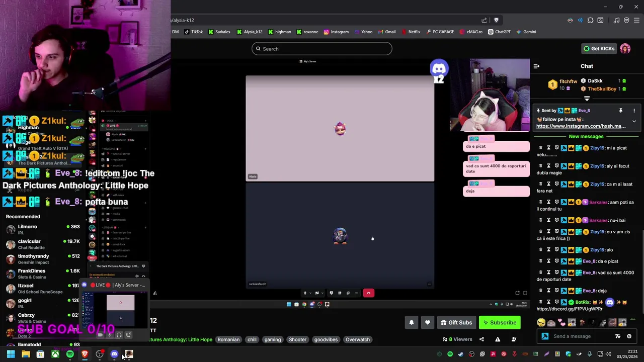
Task: Open chat settings icon beside emoji
Action: (x=618, y=336)
